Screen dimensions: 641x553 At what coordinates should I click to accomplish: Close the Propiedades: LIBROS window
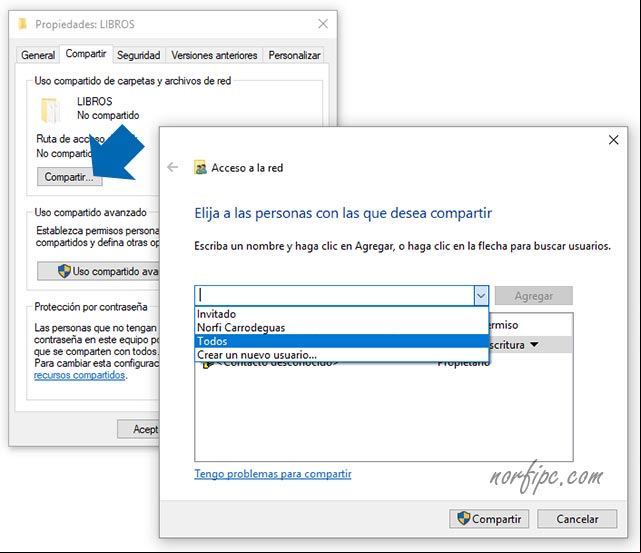point(323,24)
